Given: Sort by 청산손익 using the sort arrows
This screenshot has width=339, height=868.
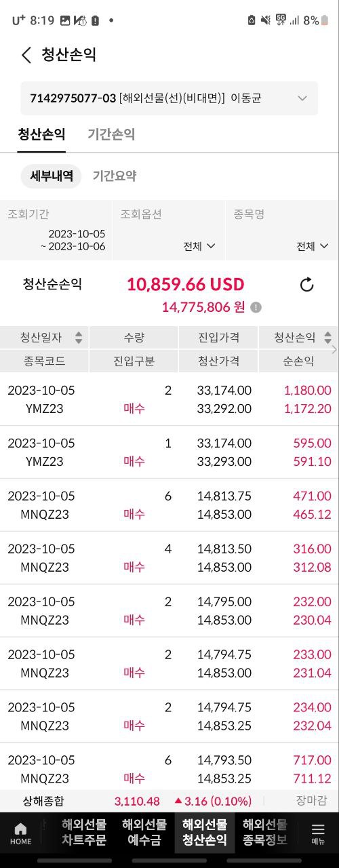Looking at the screenshot, I should pyautogui.click(x=328, y=337).
